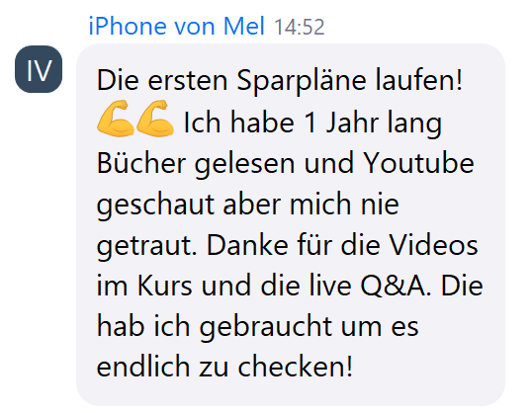Viewport: 532px width, 413px height.
Task: Click the word checken! at message end
Action: point(296,368)
